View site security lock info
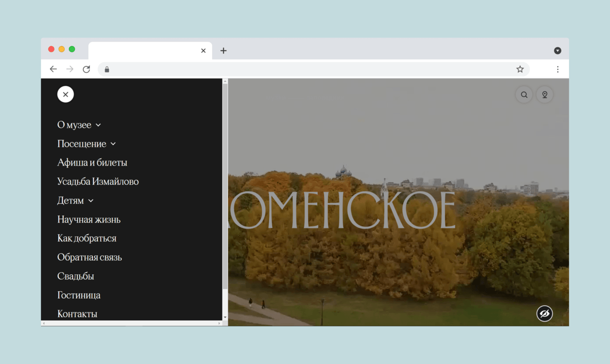The width and height of the screenshot is (610, 364). coord(107,69)
